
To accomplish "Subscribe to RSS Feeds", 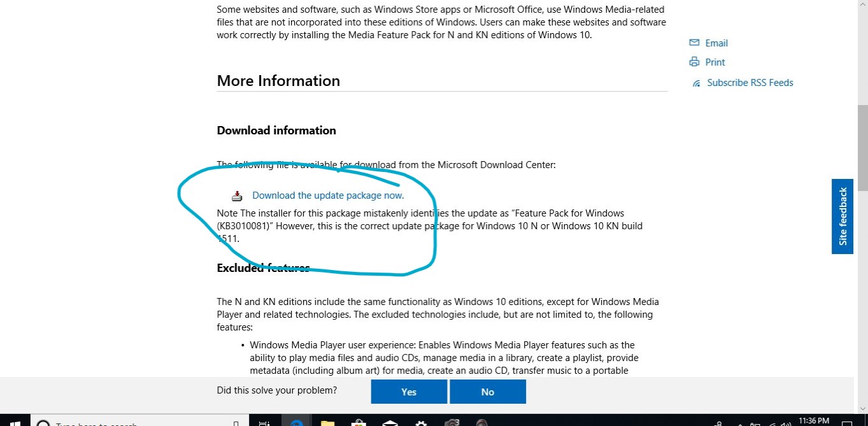I will tap(751, 82).
